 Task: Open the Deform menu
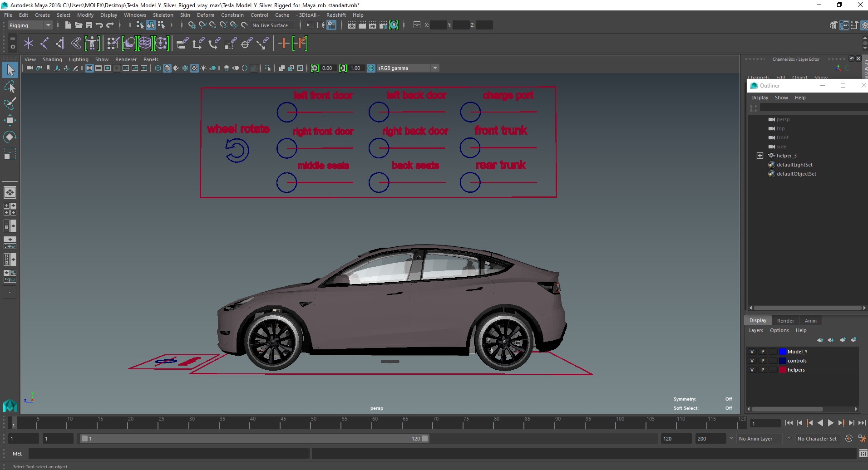tap(205, 15)
